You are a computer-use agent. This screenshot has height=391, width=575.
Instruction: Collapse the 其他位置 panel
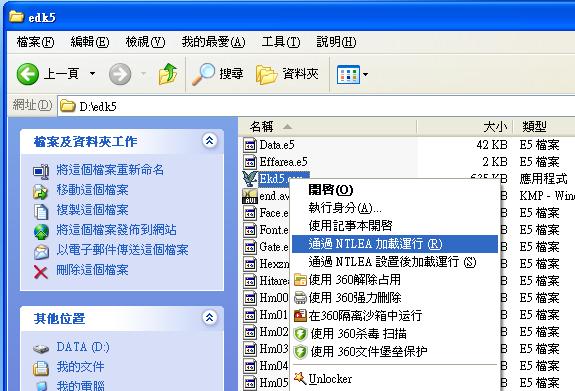coord(209,317)
